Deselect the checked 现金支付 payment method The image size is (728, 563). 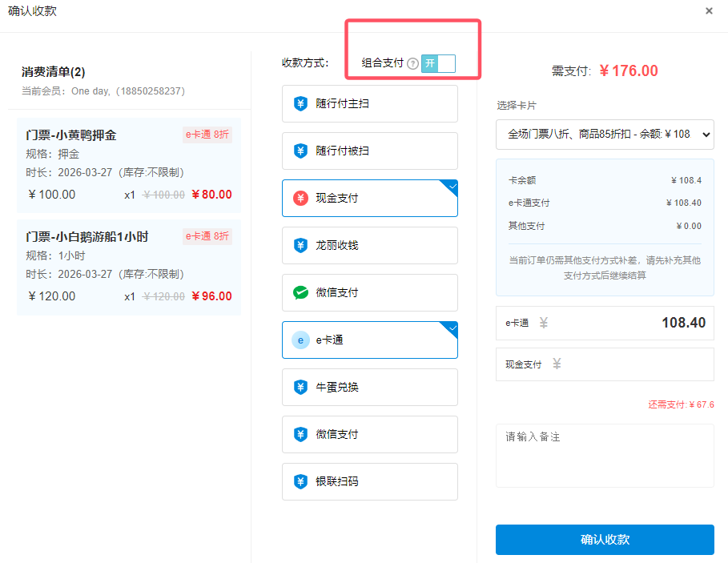pos(369,198)
